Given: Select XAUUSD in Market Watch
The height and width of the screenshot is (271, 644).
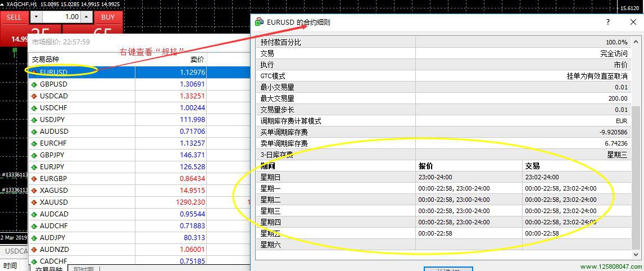Looking at the screenshot, I should pyautogui.click(x=139, y=202).
